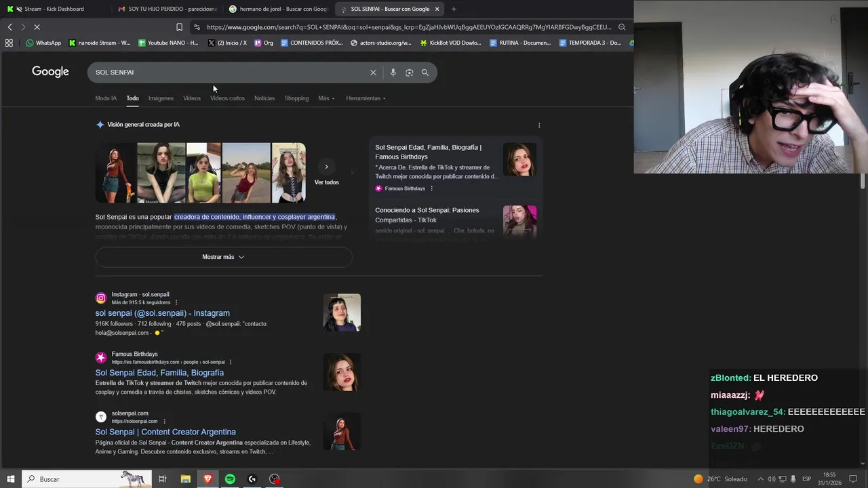Expand the Herramientas dropdown
Image resolution: width=868 pixels, height=488 pixels.
(x=366, y=98)
